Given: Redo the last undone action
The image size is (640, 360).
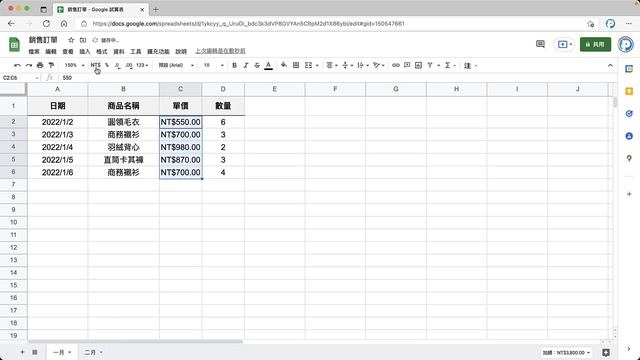Looking at the screenshot, I should click(x=29, y=65).
